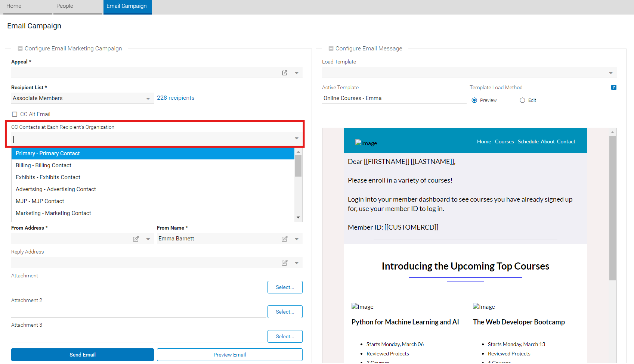Screen dimensions: 634x364
Task: Choose MJP - MJP Contact option
Action: 153,201
